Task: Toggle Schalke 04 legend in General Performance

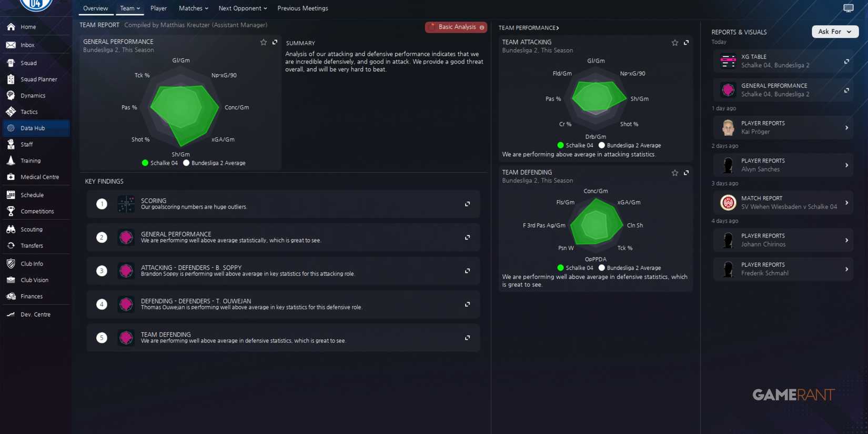Action: point(160,163)
